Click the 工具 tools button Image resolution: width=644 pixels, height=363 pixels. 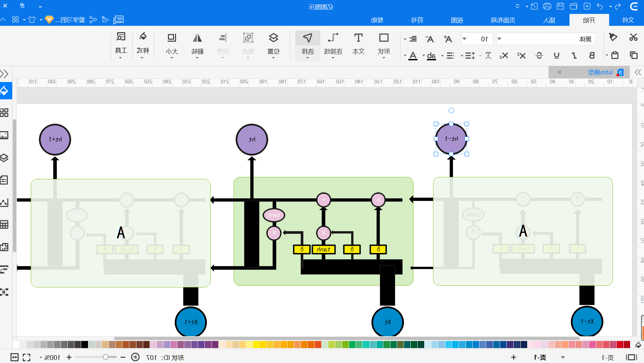coord(121,45)
